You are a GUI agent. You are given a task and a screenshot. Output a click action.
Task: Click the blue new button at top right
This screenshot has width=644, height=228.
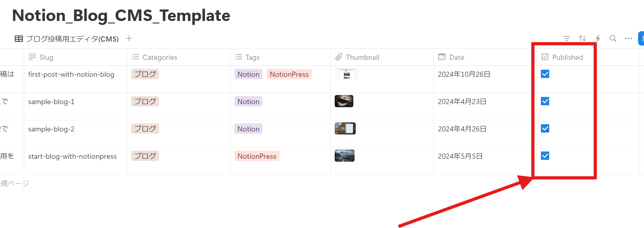pyautogui.click(x=642, y=38)
